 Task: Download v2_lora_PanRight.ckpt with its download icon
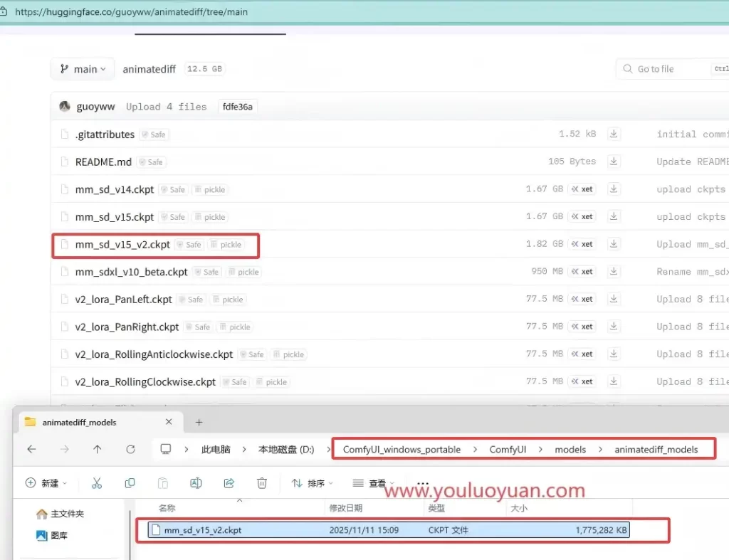click(x=614, y=326)
